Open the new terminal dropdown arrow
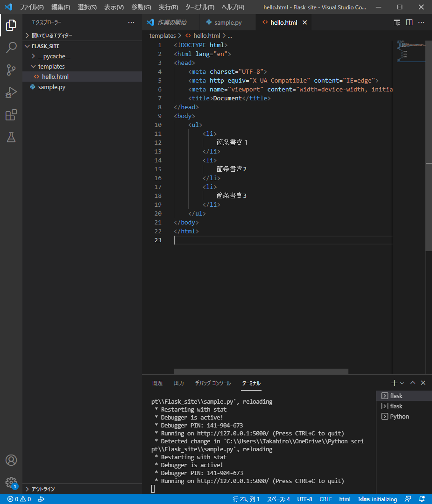The width and height of the screenshot is (432, 504). pos(402,383)
